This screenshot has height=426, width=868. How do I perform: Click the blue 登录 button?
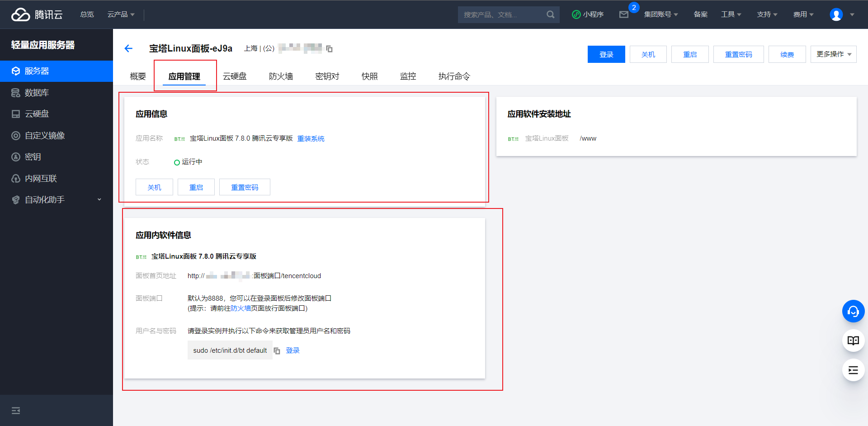click(x=606, y=54)
